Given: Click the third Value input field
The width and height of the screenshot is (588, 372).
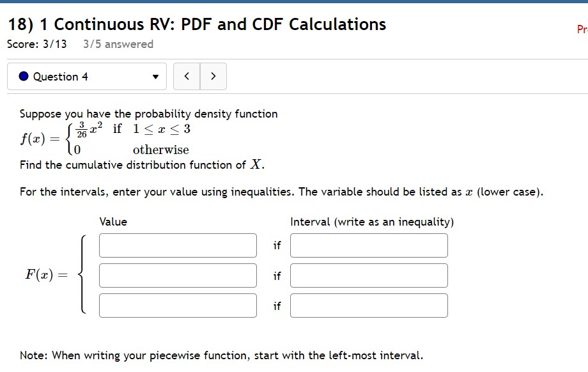Looking at the screenshot, I should tap(177, 306).
